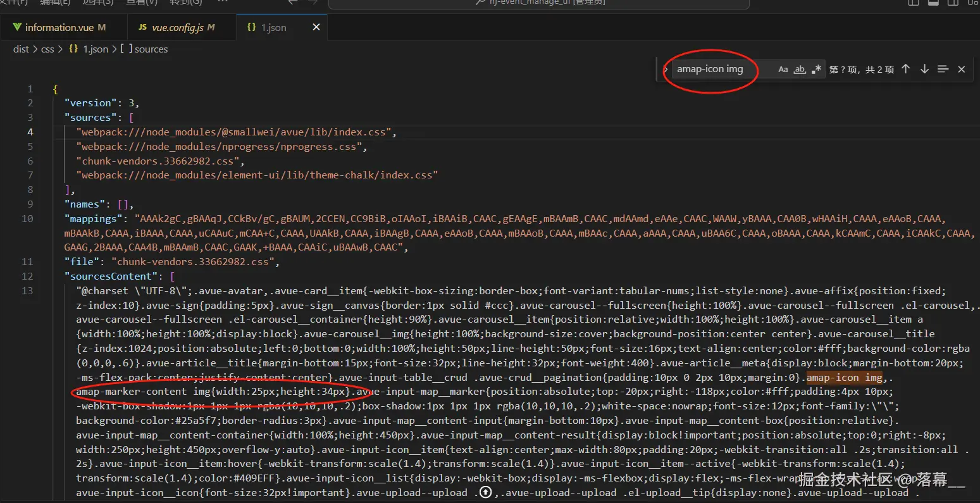Click line number 4 in the gutter
The width and height of the screenshot is (980, 503).
30,132
